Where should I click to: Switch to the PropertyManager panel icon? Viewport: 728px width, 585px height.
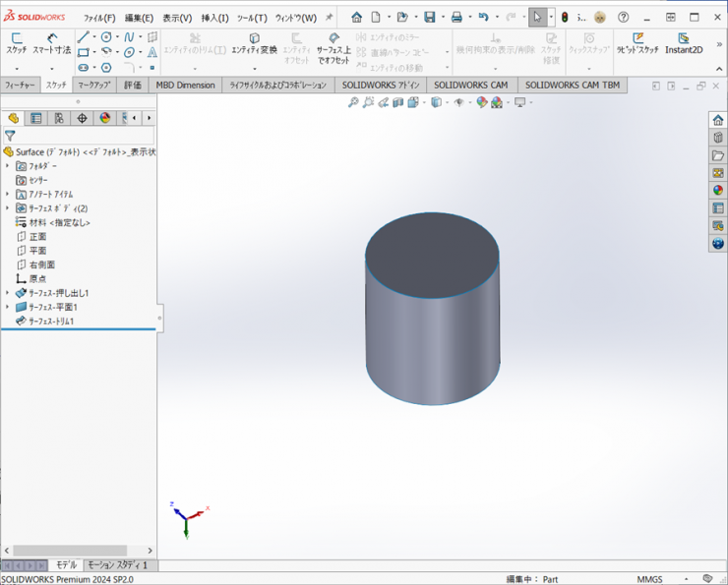[x=36, y=118]
